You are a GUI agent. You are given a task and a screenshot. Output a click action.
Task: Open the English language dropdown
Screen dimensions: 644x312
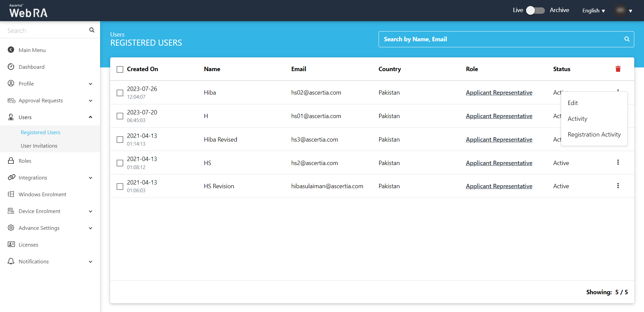pyautogui.click(x=593, y=11)
